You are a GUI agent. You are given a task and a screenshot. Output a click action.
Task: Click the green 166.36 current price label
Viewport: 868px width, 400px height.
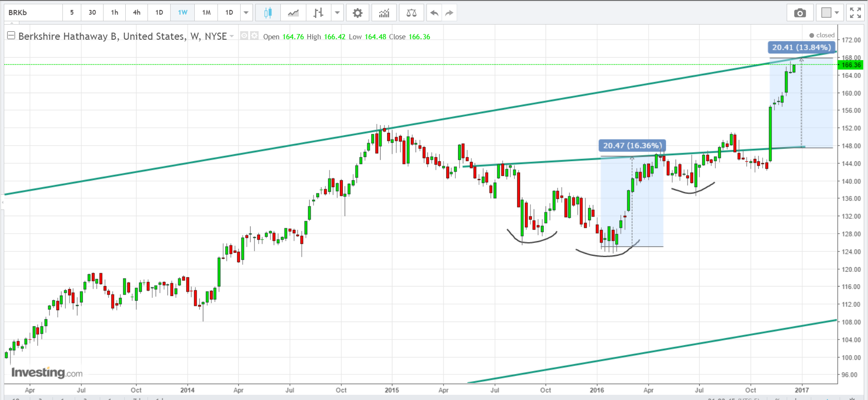tap(851, 65)
